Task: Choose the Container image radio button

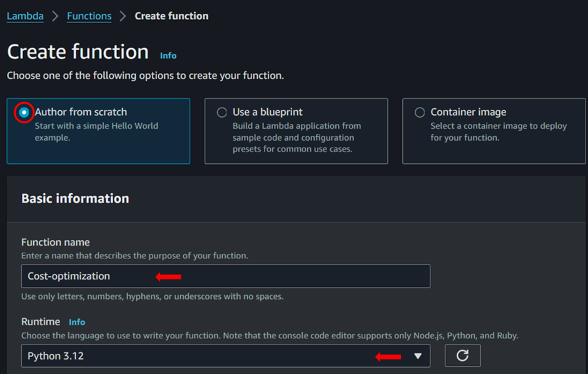Action: tap(420, 113)
